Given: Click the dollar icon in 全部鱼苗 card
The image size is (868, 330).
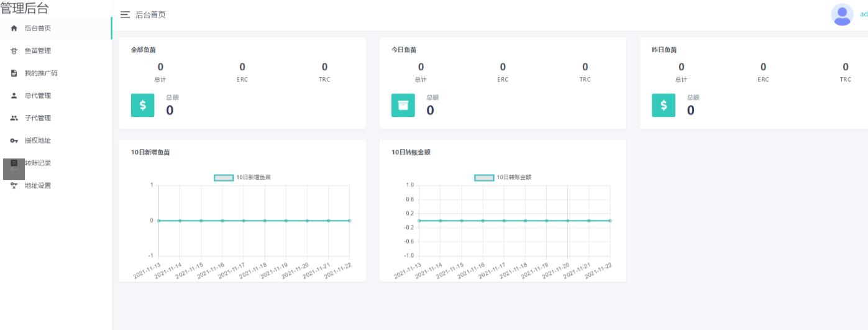Looking at the screenshot, I should pyautogui.click(x=142, y=106).
